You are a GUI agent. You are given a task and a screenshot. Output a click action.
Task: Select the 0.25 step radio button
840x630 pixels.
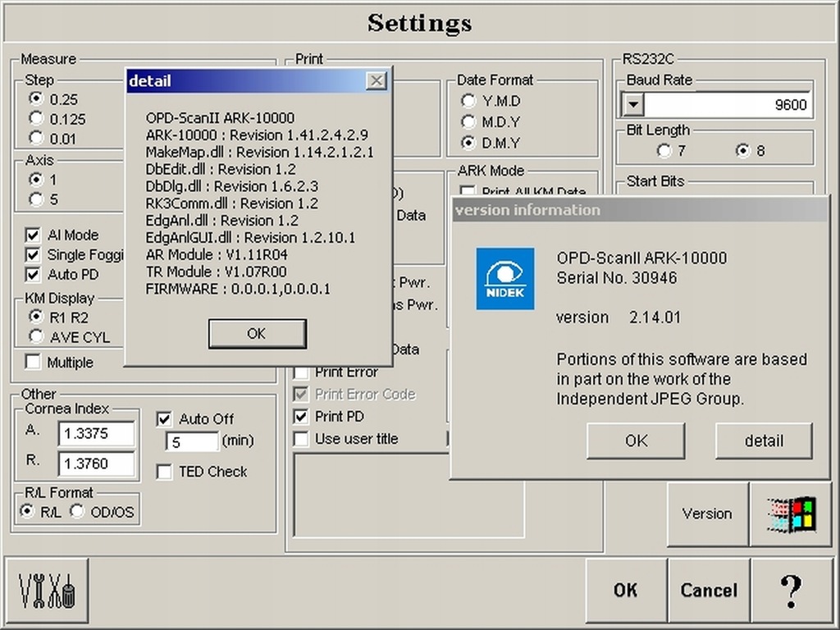point(36,98)
